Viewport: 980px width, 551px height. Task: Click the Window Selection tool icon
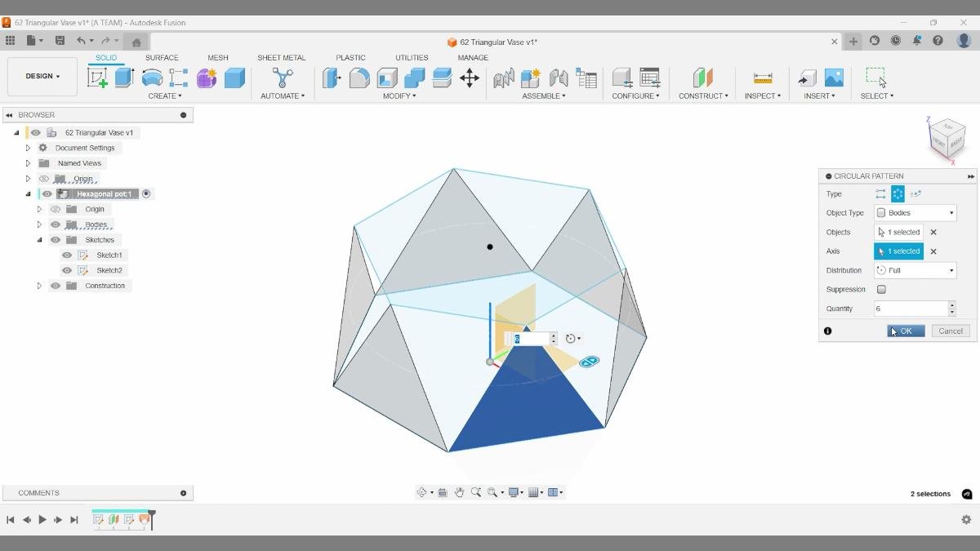[876, 78]
